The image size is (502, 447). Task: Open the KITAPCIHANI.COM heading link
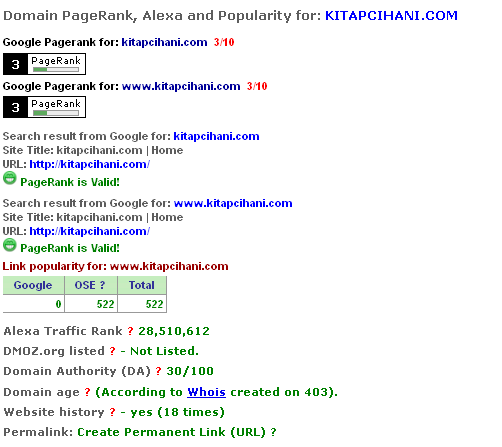pyautogui.click(x=391, y=16)
